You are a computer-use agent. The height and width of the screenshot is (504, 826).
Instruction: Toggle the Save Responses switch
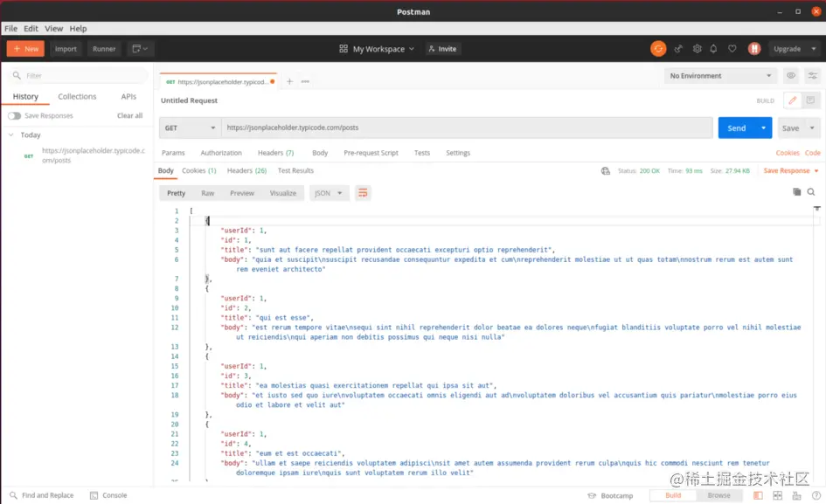(x=14, y=116)
